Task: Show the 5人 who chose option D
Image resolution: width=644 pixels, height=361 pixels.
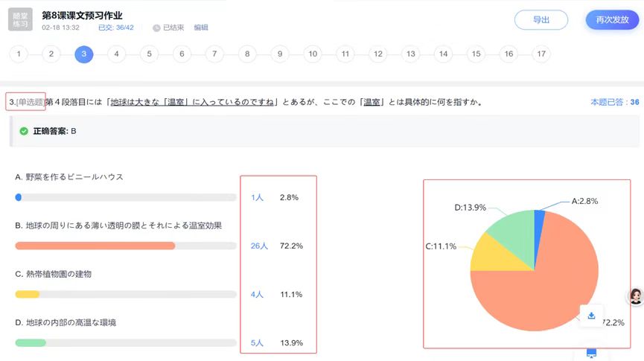Action: click(x=257, y=343)
